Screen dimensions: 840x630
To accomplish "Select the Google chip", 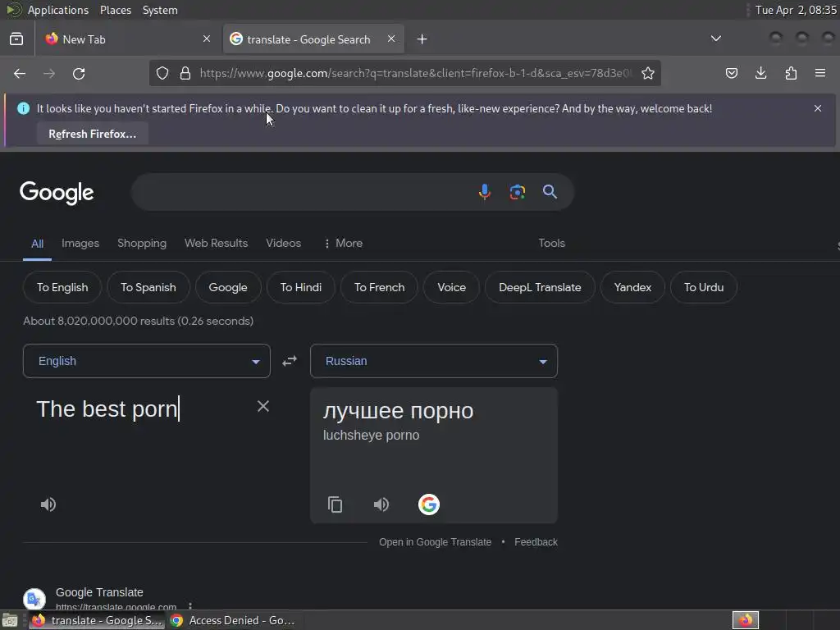I will point(228,288).
